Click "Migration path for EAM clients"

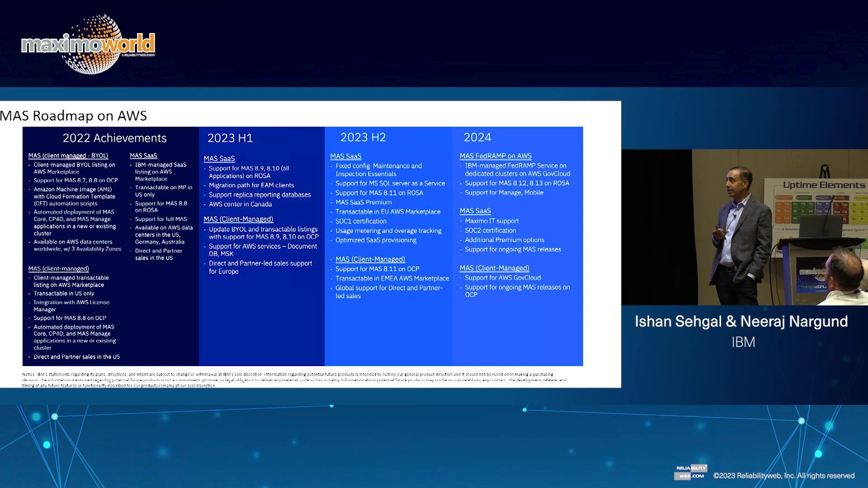(x=251, y=185)
